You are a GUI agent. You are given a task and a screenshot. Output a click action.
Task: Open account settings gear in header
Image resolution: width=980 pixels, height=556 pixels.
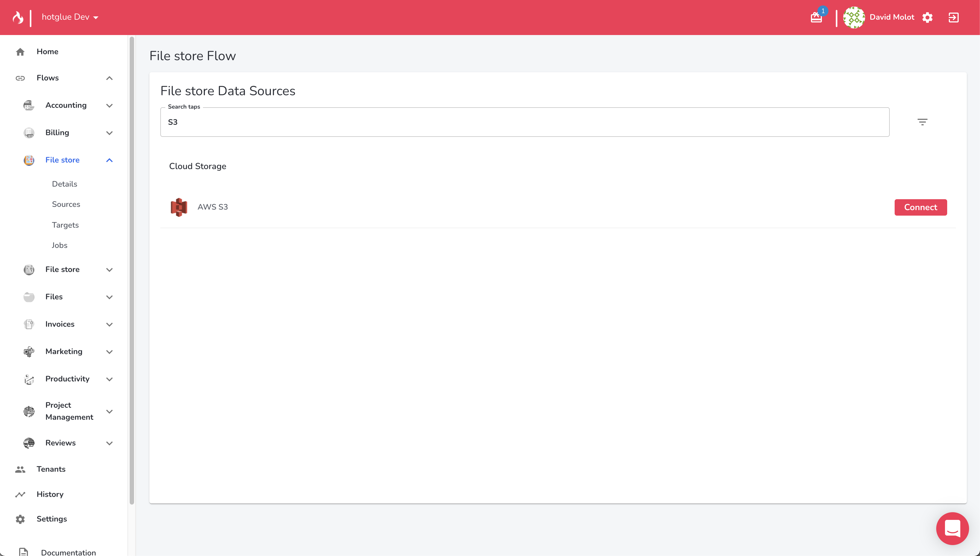click(927, 18)
